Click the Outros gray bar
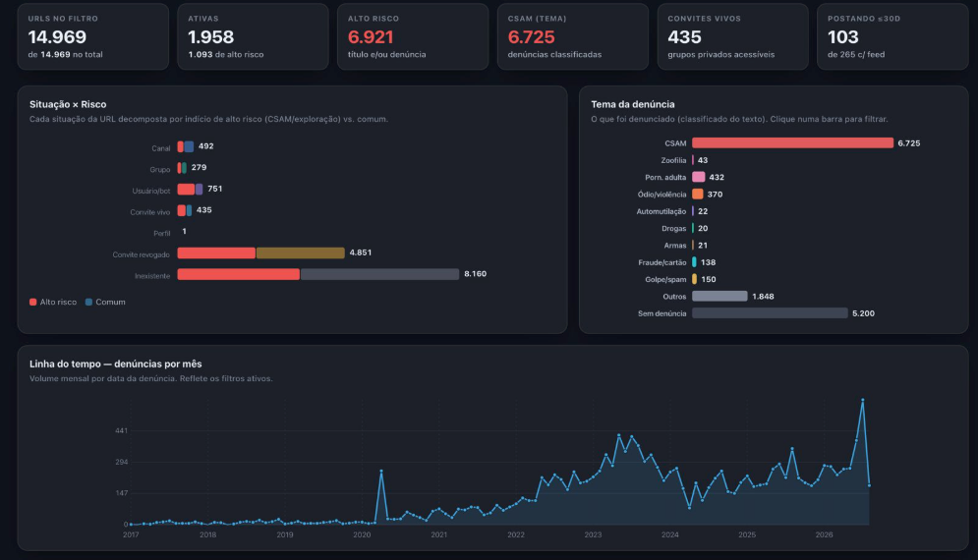Image resolution: width=978 pixels, height=560 pixels. 719,297
